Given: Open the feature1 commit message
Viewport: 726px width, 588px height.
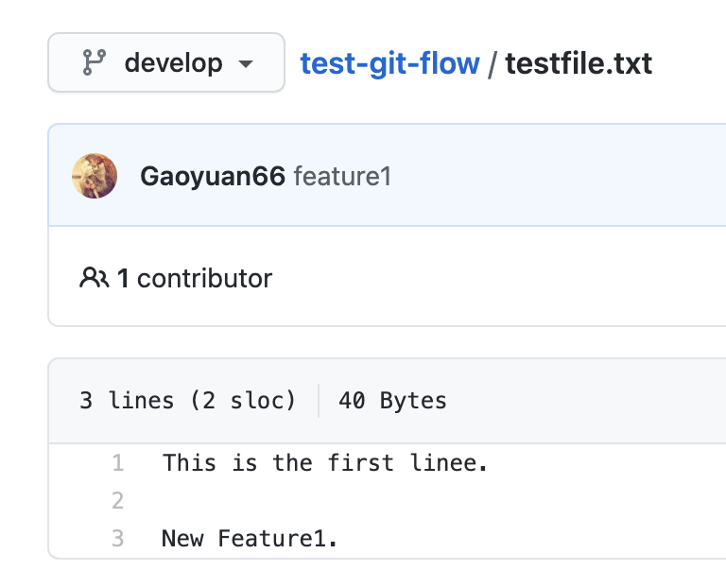Looking at the screenshot, I should (x=342, y=176).
